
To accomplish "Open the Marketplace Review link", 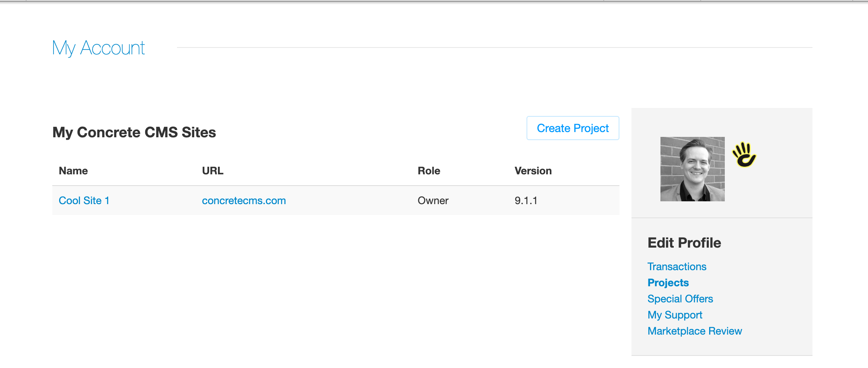I will [x=695, y=331].
